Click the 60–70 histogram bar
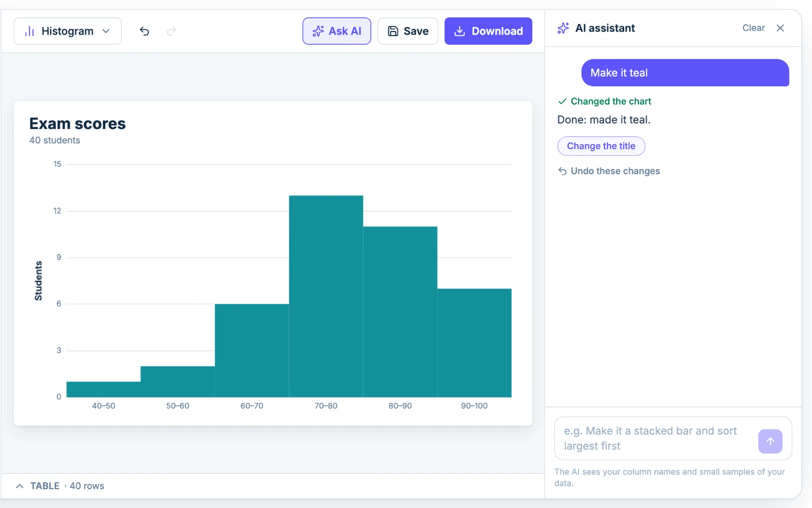 [252, 351]
